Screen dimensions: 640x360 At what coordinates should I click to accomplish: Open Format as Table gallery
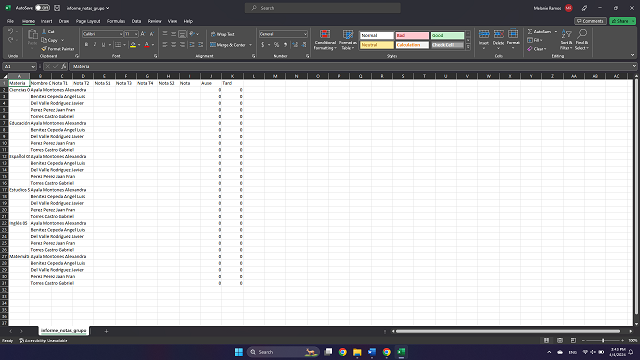point(348,40)
